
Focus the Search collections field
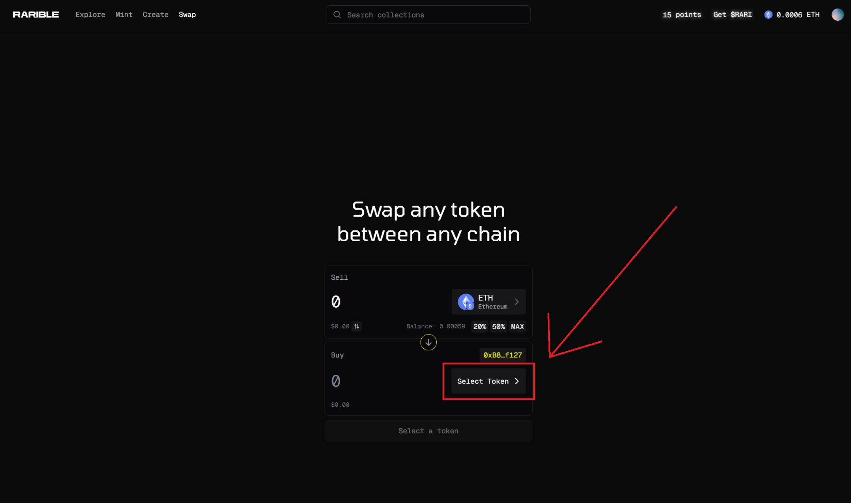point(432,15)
